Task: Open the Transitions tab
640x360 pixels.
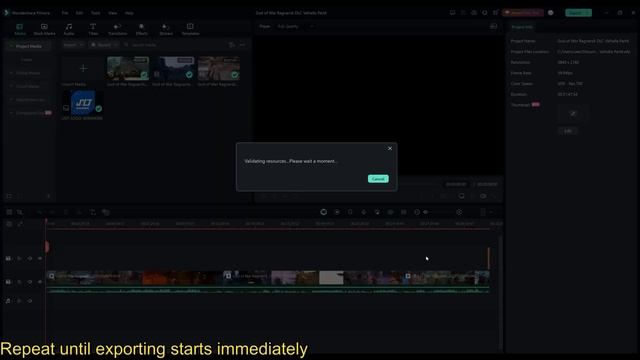Action: point(117,29)
